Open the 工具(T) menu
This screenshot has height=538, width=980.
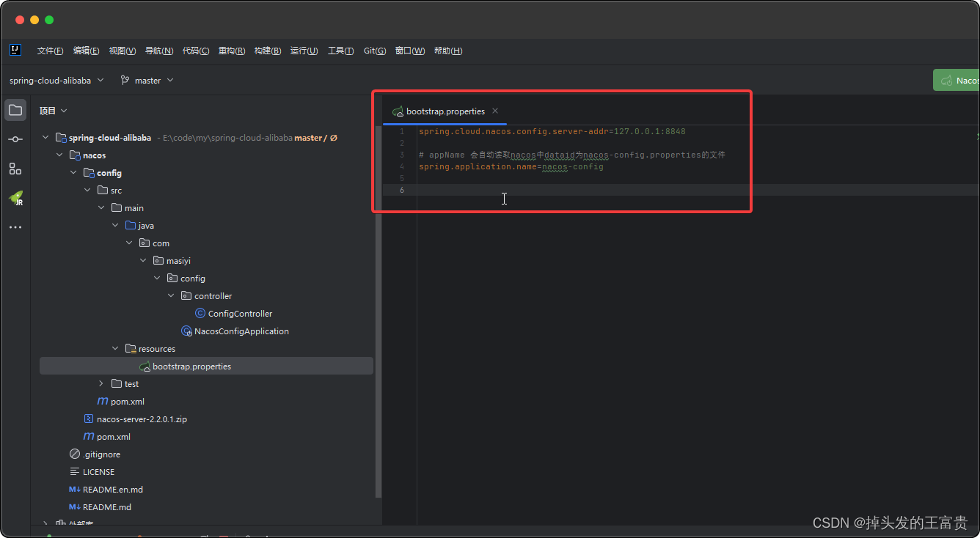click(x=340, y=51)
